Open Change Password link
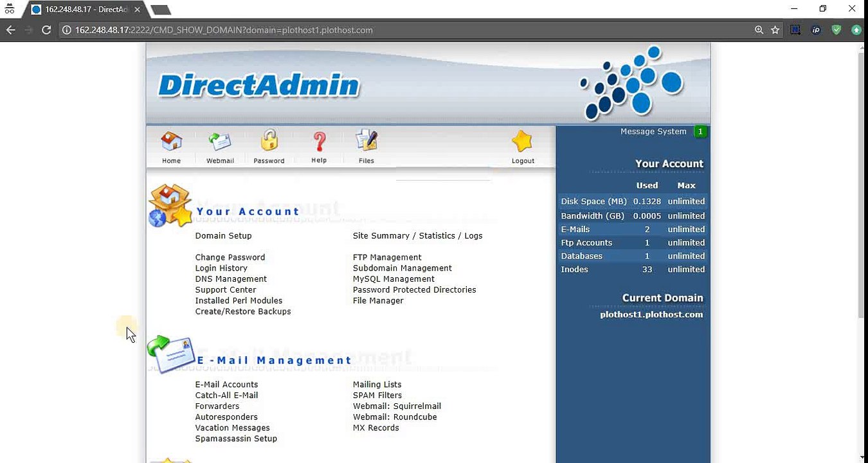 pos(230,257)
